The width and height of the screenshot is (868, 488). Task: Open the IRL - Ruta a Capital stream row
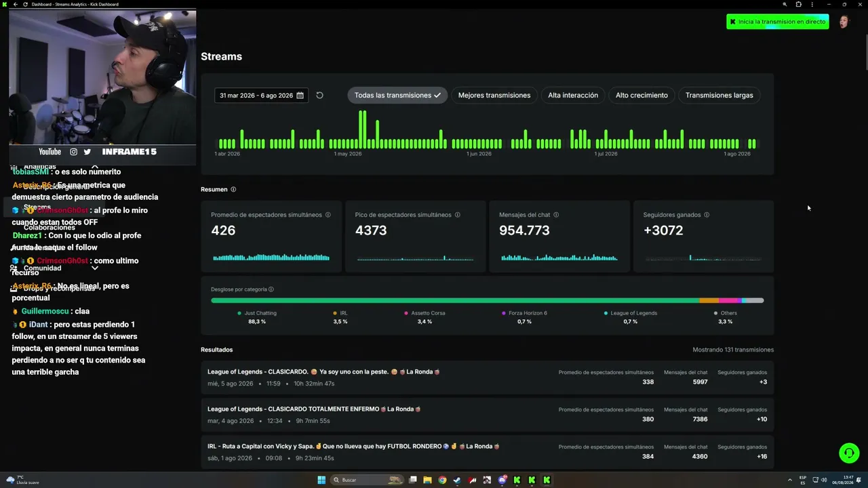(487, 451)
